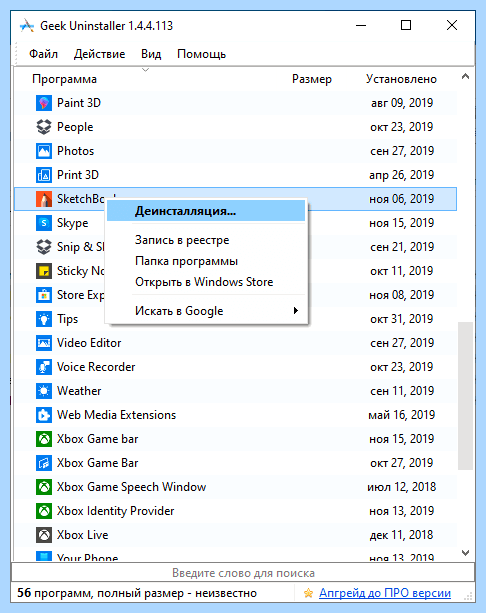Click the Photos app icon
Image resolution: width=486 pixels, height=613 pixels.
pos(44,151)
